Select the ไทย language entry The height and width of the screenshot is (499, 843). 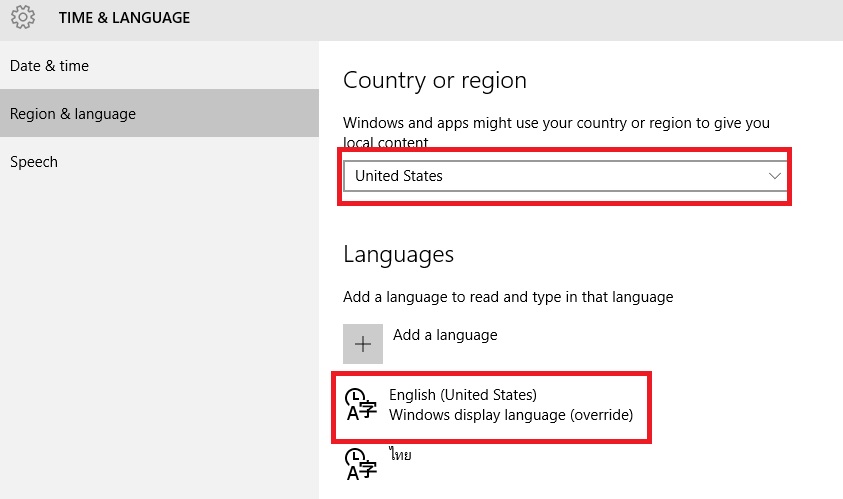coord(401,454)
